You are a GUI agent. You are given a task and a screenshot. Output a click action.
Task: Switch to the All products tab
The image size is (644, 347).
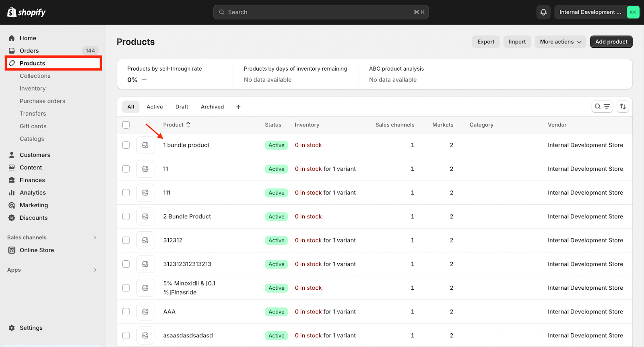click(x=131, y=107)
